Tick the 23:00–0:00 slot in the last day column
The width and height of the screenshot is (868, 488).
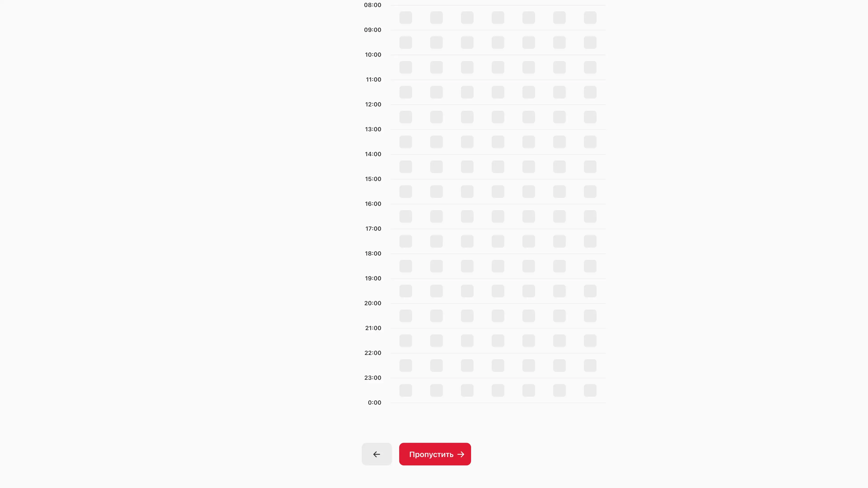point(590,390)
